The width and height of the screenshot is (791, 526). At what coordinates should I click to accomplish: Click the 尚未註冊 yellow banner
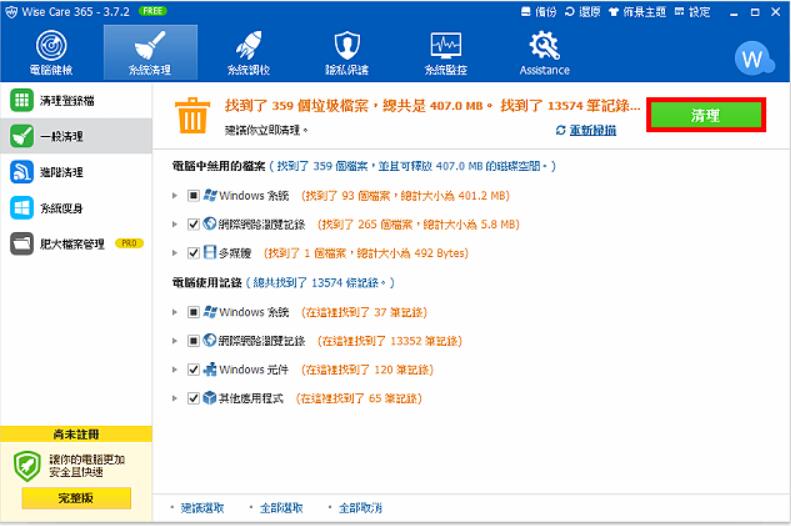point(76,434)
